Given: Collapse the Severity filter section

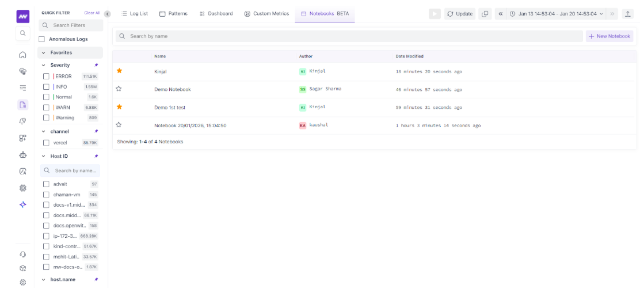Looking at the screenshot, I should [43, 66].
